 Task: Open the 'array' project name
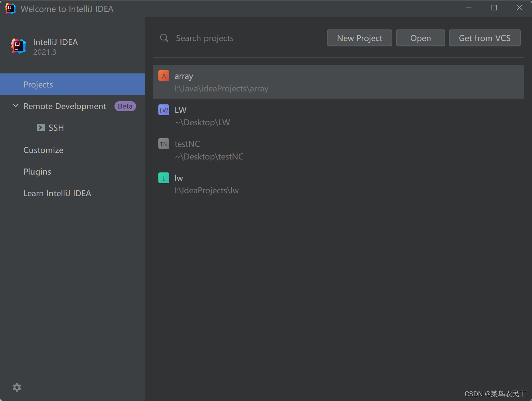click(x=184, y=76)
